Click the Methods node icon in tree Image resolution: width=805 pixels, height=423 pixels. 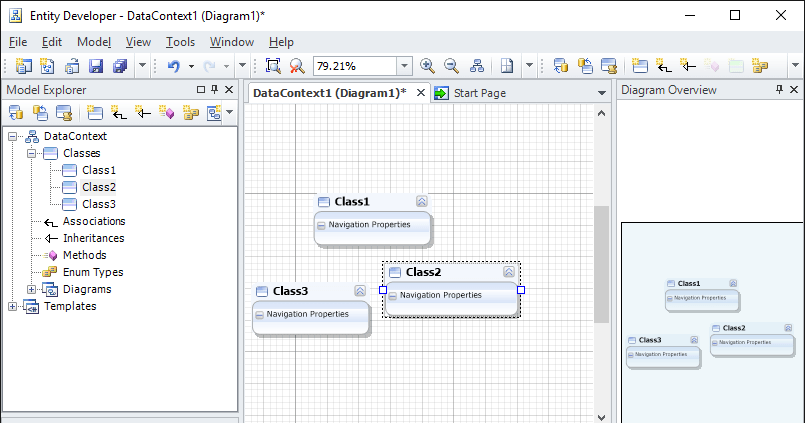point(51,255)
